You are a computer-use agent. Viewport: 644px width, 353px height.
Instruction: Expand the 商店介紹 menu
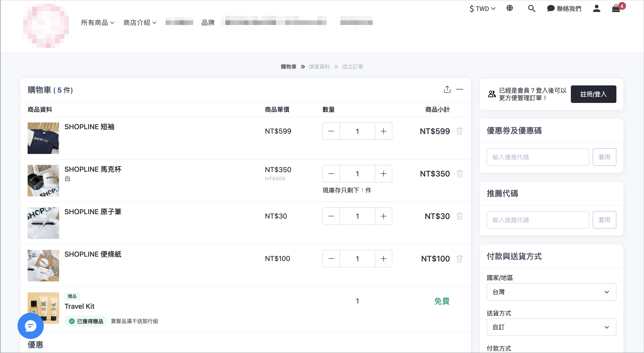pyautogui.click(x=140, y=23)
